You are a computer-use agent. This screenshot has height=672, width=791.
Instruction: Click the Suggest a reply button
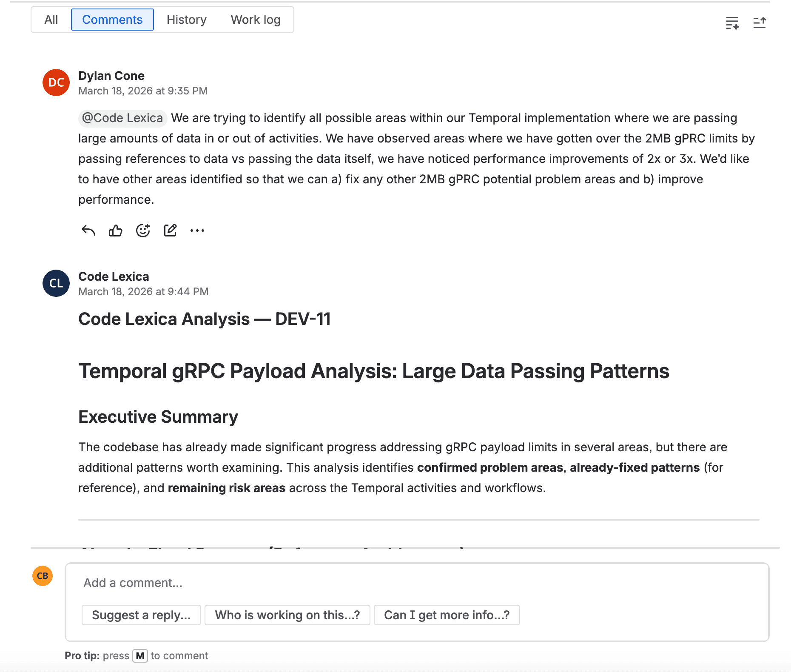click(x=141, y=615)
